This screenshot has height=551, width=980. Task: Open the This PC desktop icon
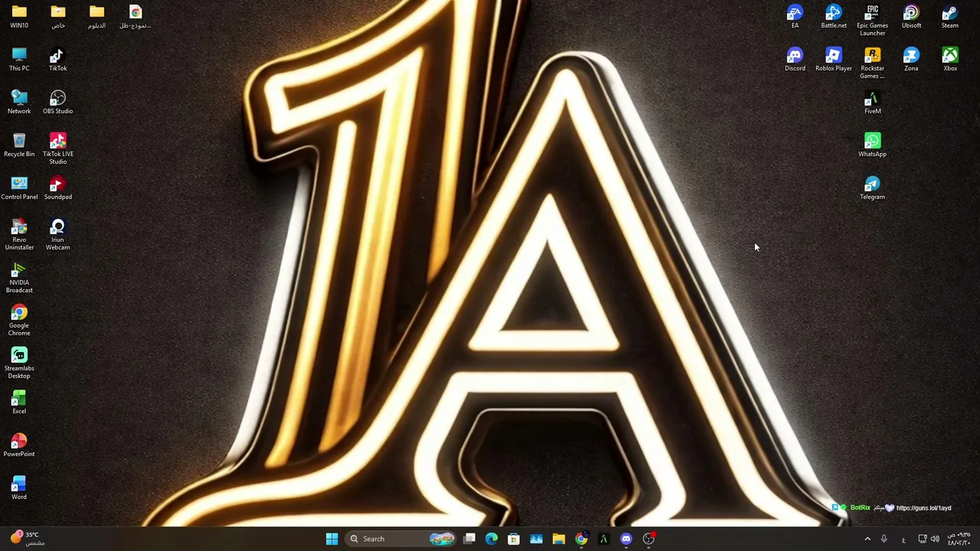[19, 60]
